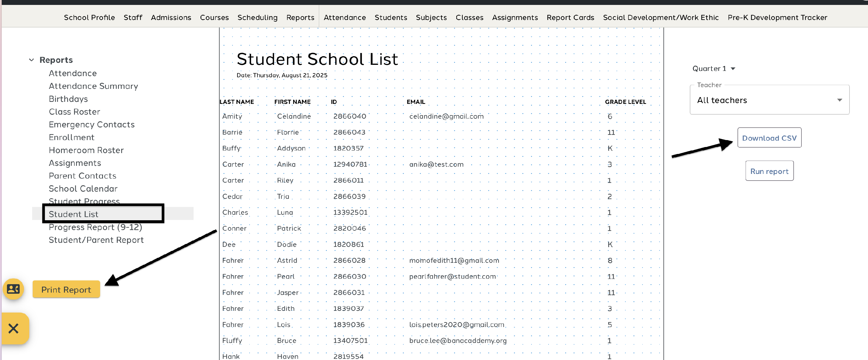Open School Profile menu
The height and width of the screenshot is (360, 868).
pos(89,17)
